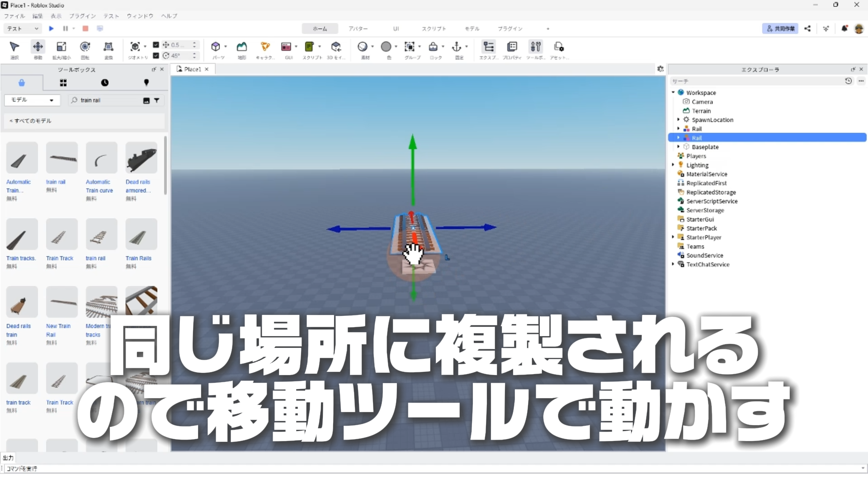Click the color (色) swatch circle

[x=386, y=47]
